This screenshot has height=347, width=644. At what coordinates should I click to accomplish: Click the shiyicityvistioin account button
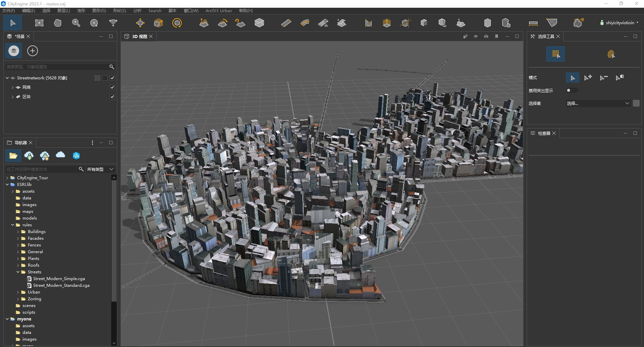[619, 23]
